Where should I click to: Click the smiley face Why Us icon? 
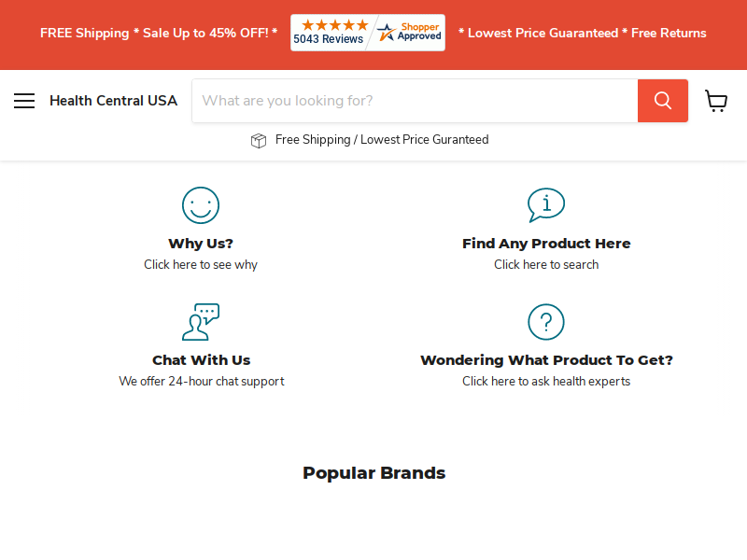[x=201, y=205]
